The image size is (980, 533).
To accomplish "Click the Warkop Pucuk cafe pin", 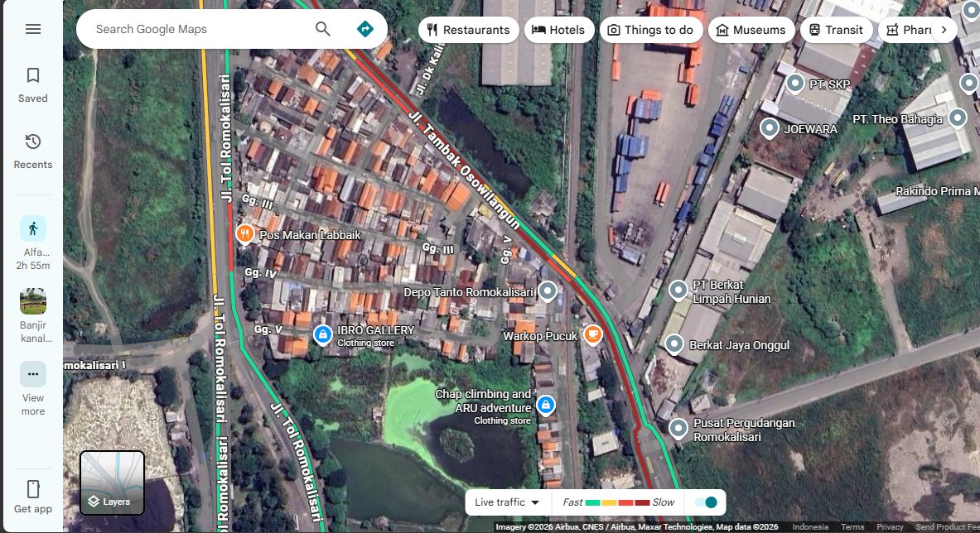I will click(x=592, y=334).
